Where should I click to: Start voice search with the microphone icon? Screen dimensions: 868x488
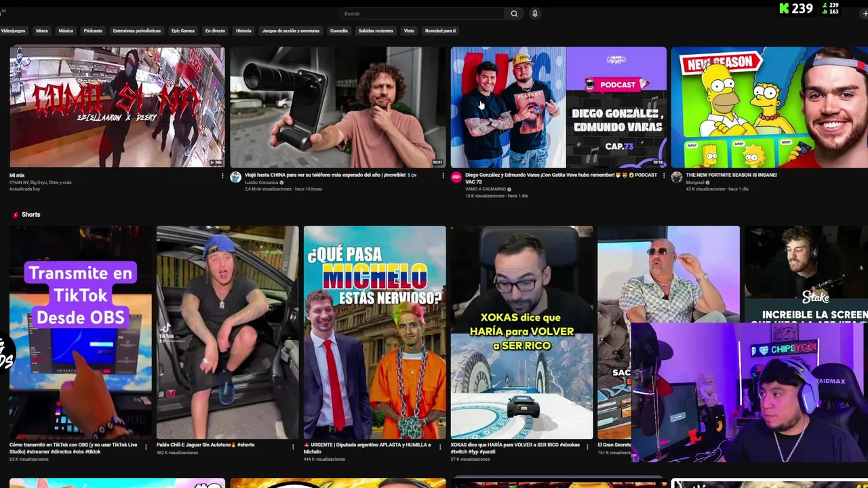point(535,14)
